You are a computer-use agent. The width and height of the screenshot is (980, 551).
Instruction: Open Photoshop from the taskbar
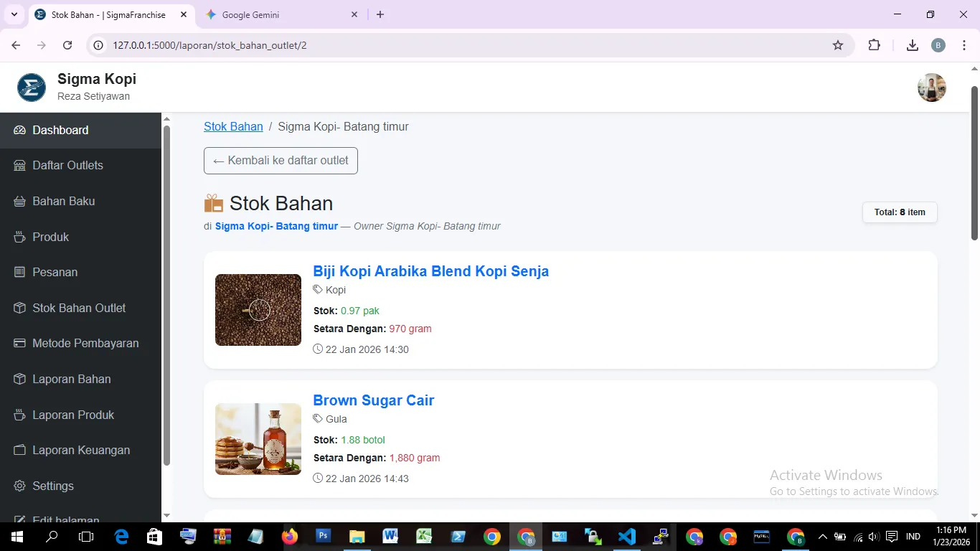coord(323,537)
